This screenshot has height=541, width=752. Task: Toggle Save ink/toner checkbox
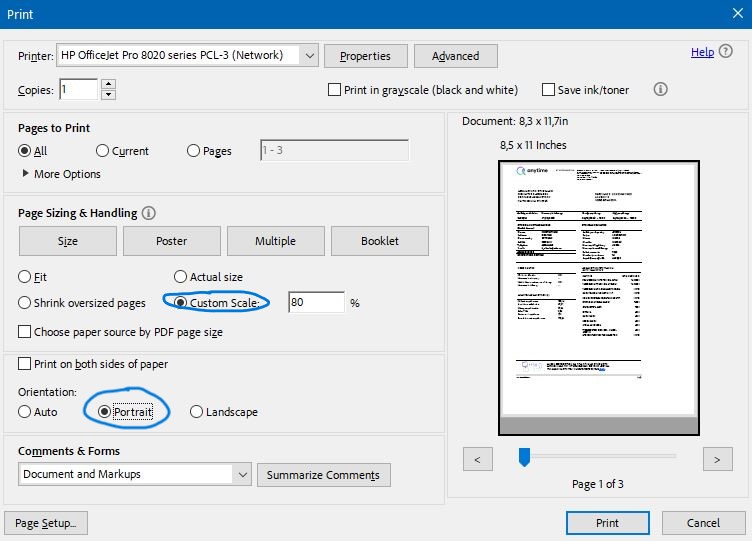(548, 90)
